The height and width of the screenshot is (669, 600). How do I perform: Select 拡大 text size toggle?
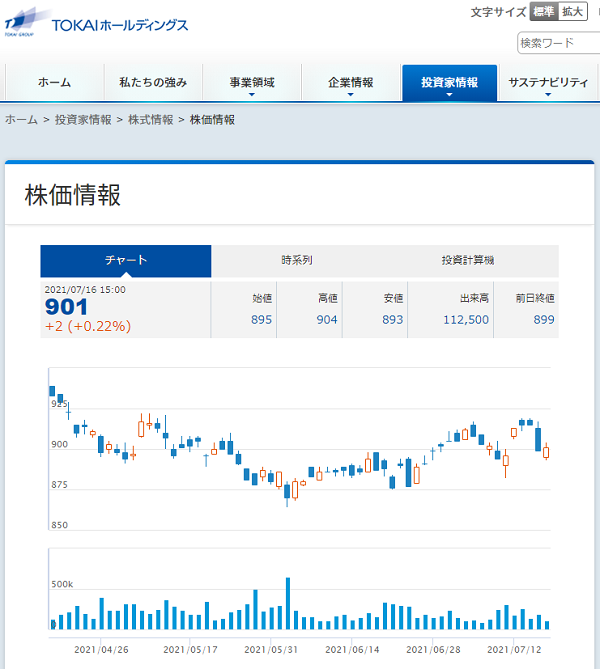click(x=573, y=12)
